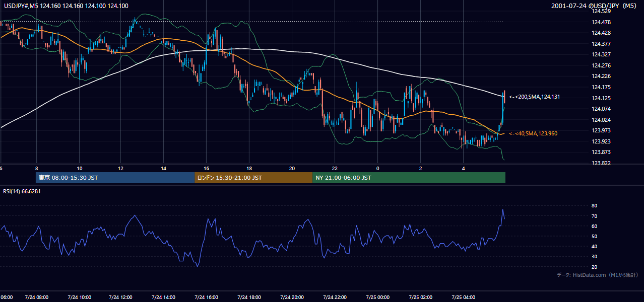
Task: Click hour label 8 under price chart
Action: [36, 169]
